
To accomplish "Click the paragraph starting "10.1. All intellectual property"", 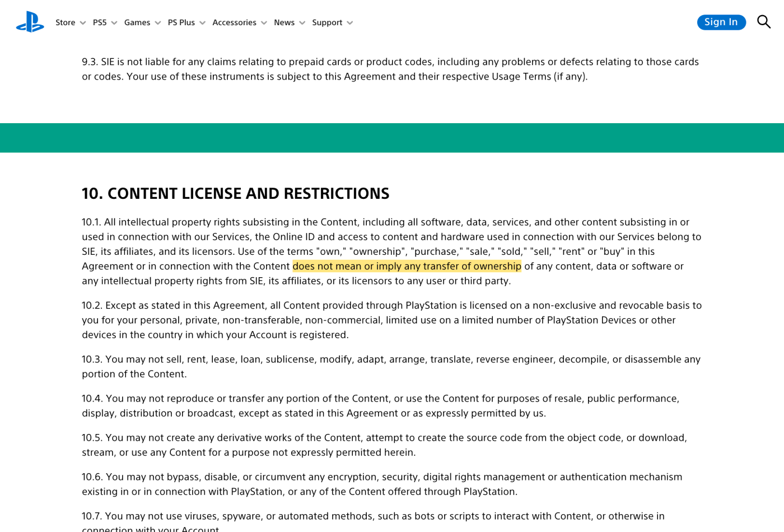I will coord(391,251).
